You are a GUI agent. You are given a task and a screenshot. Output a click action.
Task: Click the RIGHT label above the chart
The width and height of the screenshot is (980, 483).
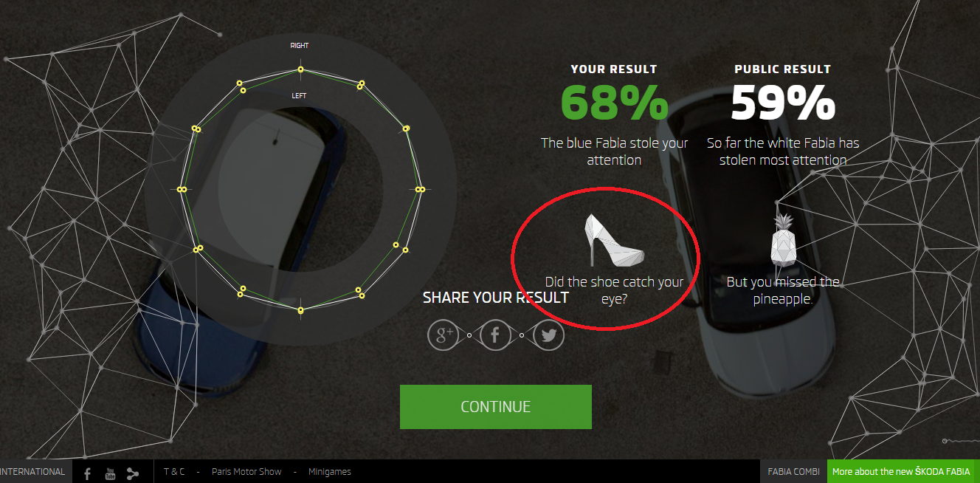[300, 46]
